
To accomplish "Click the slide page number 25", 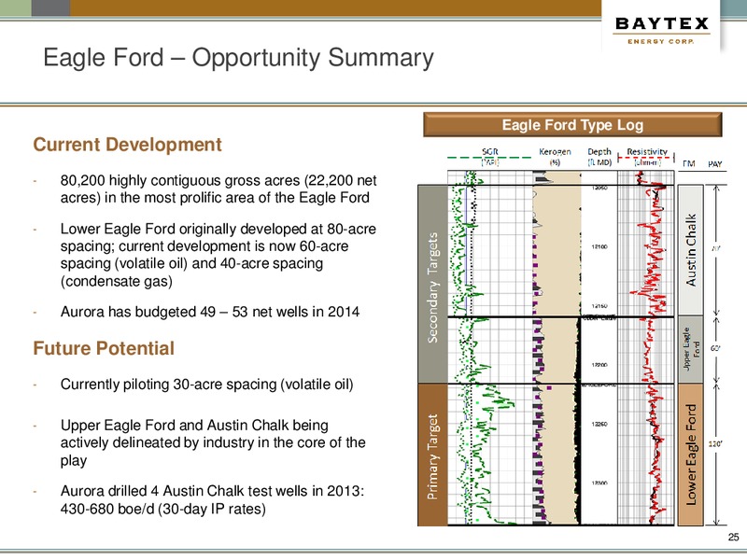I will point(733,537).
